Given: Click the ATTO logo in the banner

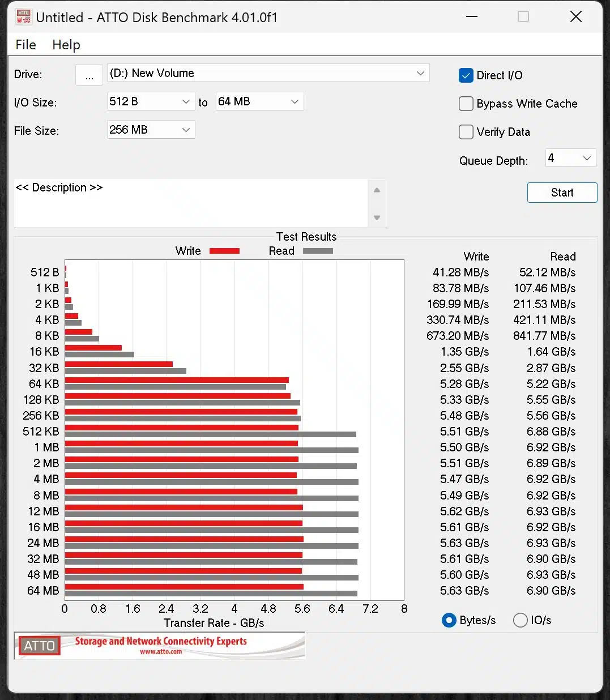Looking at the screenshot, I should [39, 646].
